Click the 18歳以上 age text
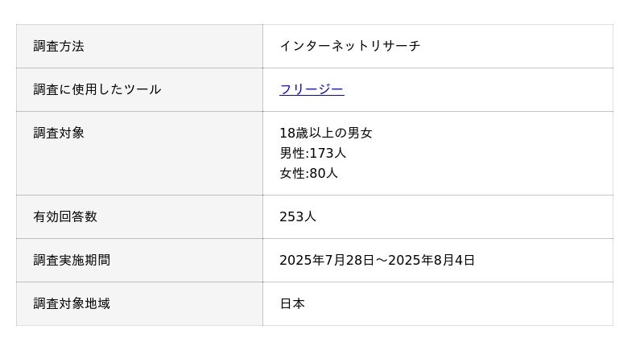Viewport: 644px width, 350px height. [307, 133]
